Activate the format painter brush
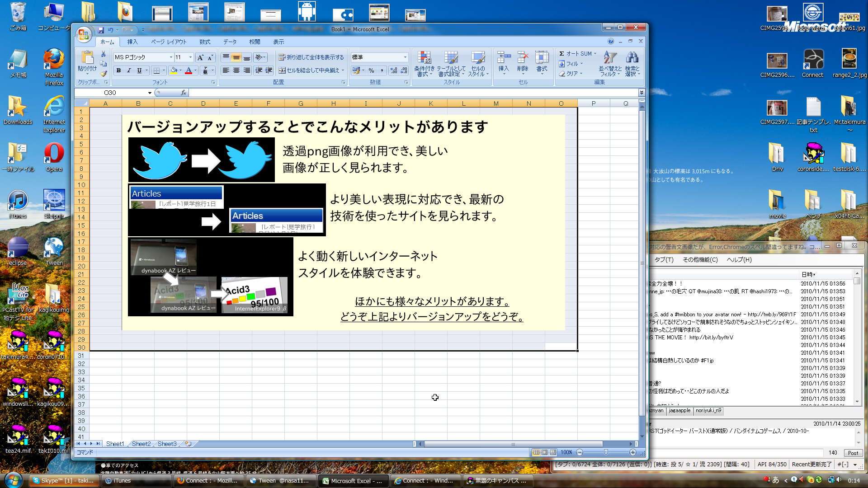The image size is (868, 488). tap(104, 73)
